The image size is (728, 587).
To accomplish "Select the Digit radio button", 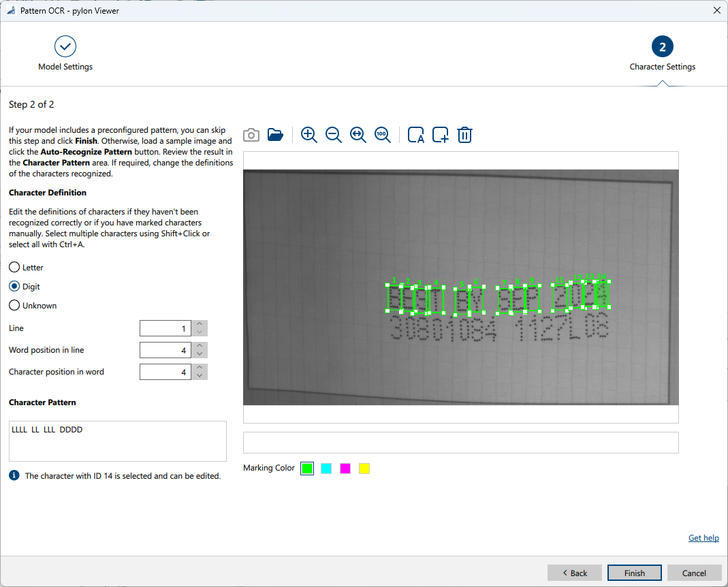I will coord(14,286).
